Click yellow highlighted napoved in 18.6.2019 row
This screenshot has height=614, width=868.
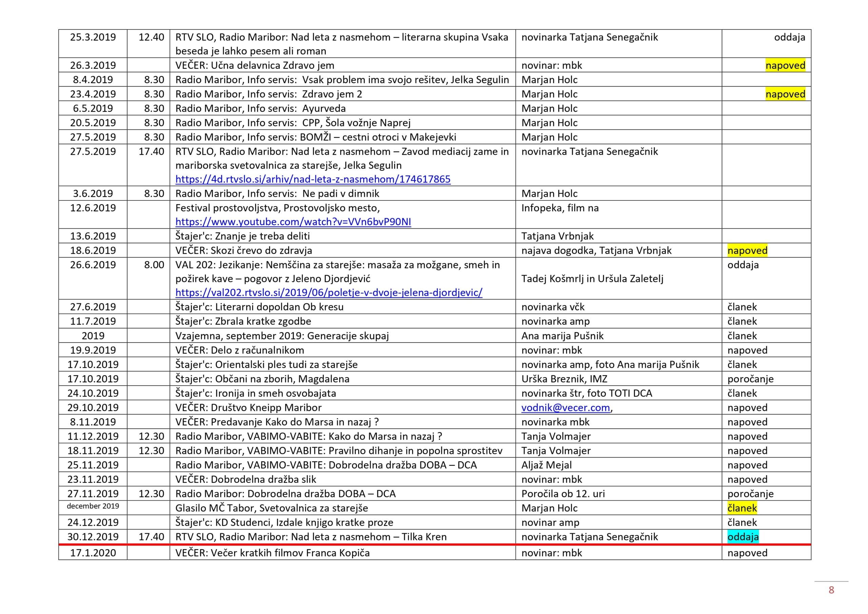click(x=747, y=250)
